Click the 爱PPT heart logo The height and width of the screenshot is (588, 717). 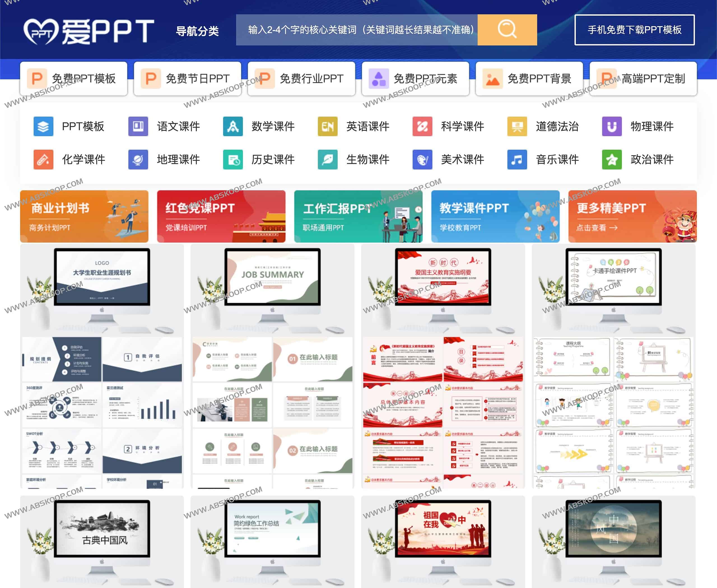(x=42, y=31)
